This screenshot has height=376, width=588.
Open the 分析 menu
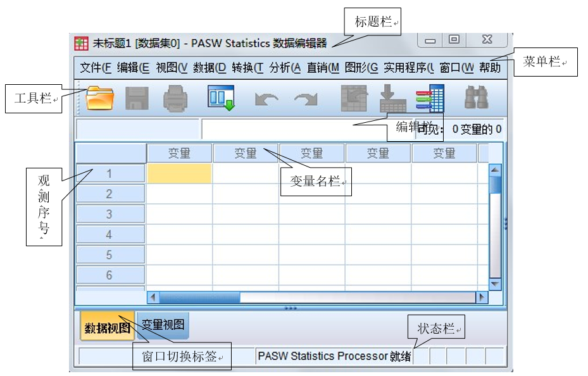285,68
